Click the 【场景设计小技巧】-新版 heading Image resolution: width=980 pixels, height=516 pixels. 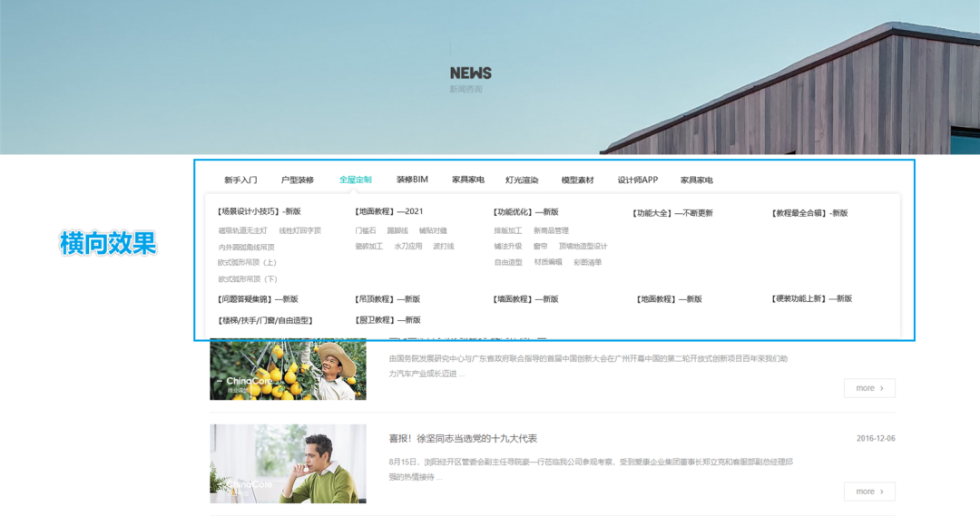259,212
